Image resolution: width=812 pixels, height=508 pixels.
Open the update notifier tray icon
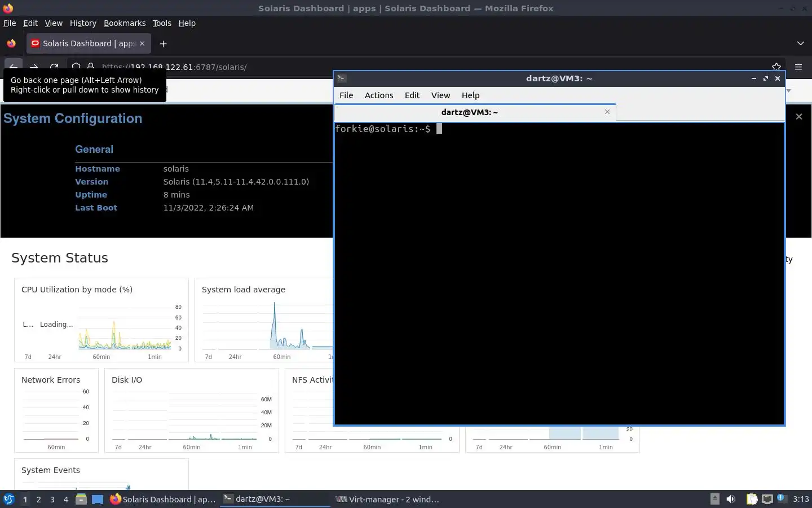(781, 498)
